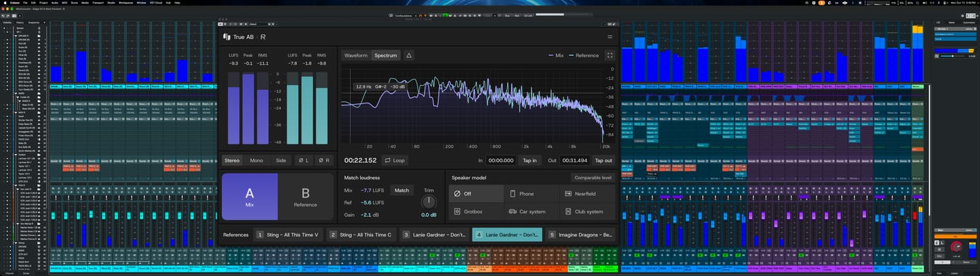Open the Workspaces menu

126,3
